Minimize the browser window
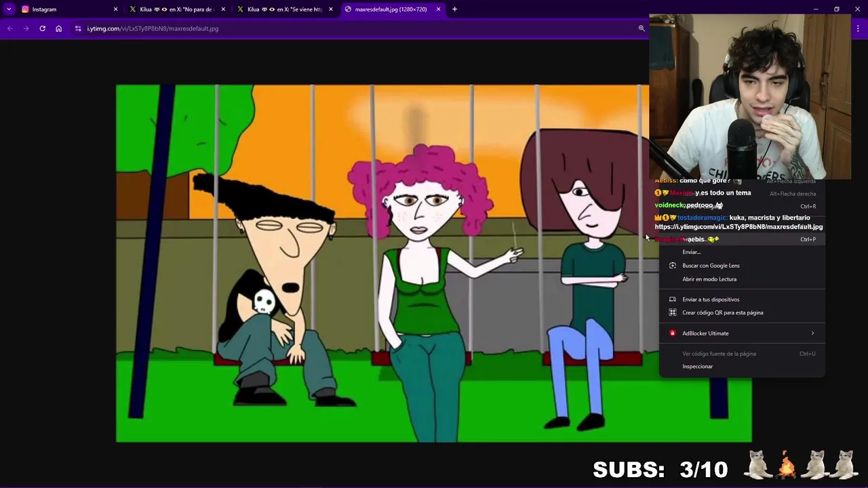The height and width of the screenshot is (488, 868). pyautogui.click(x=816, y=9)
